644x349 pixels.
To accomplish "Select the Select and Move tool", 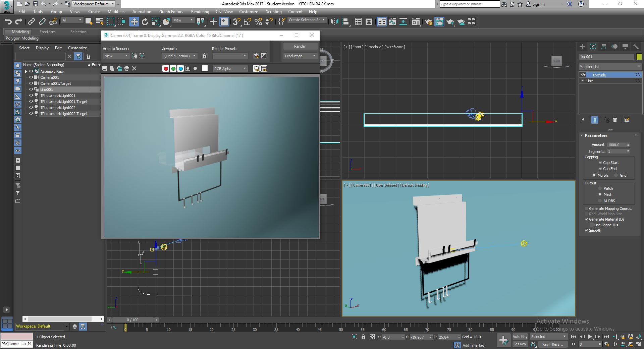I will pyautogui.click(x=134, y=21).
